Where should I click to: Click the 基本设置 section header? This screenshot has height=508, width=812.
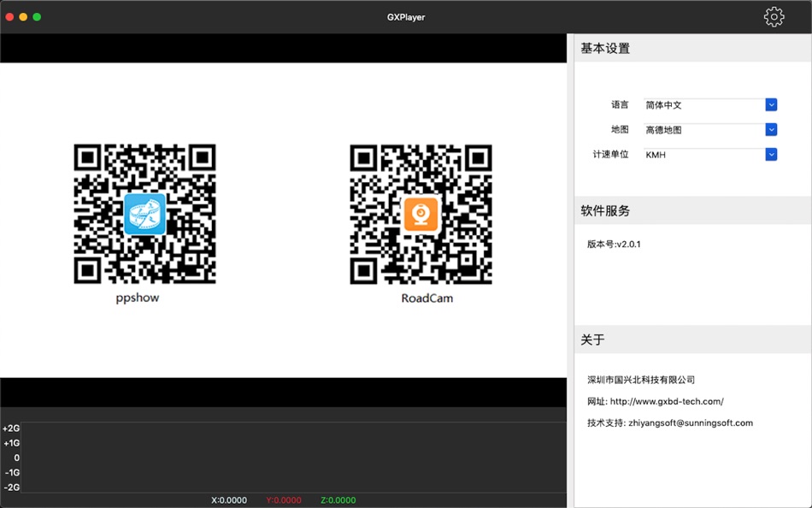[x=693, y=48]
